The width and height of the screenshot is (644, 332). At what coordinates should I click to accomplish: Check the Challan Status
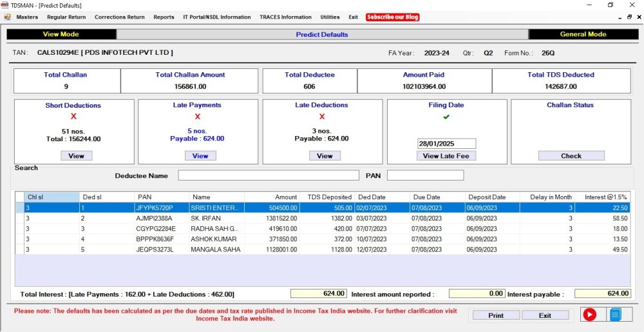571,155
